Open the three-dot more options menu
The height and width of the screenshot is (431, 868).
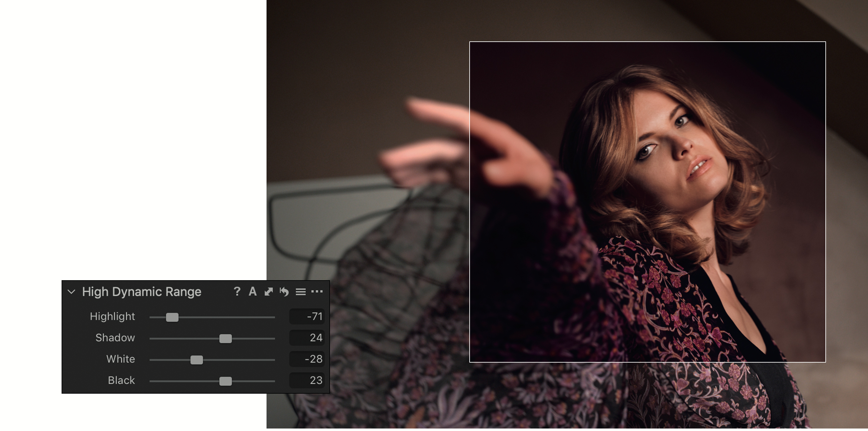(317, 291)
